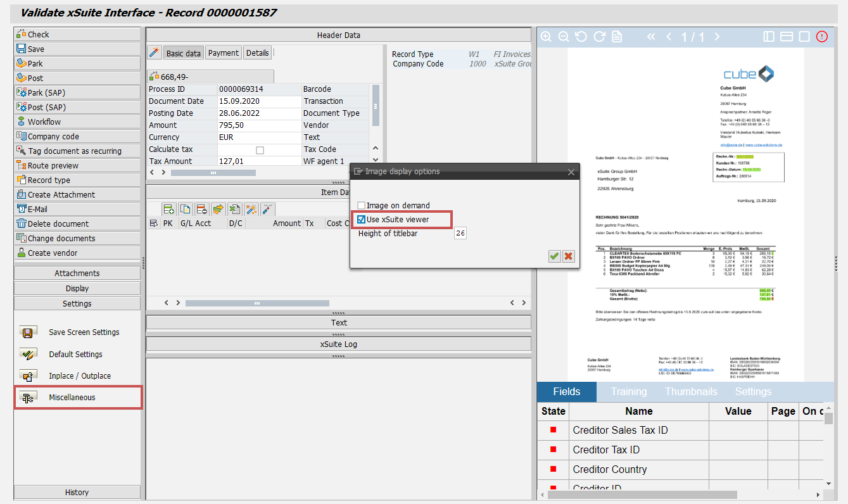Add a new item row
The width and height of the screenshot is (848, 504).
click(x=168, y=209)
